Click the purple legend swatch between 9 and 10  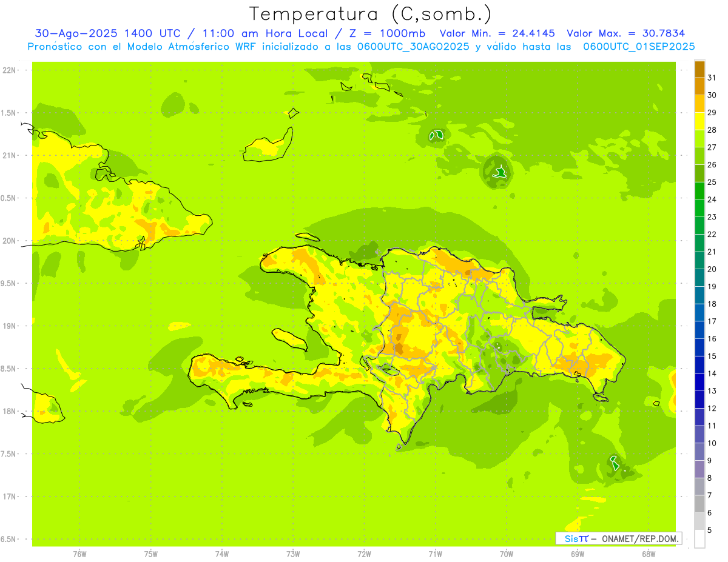[699, 452]
